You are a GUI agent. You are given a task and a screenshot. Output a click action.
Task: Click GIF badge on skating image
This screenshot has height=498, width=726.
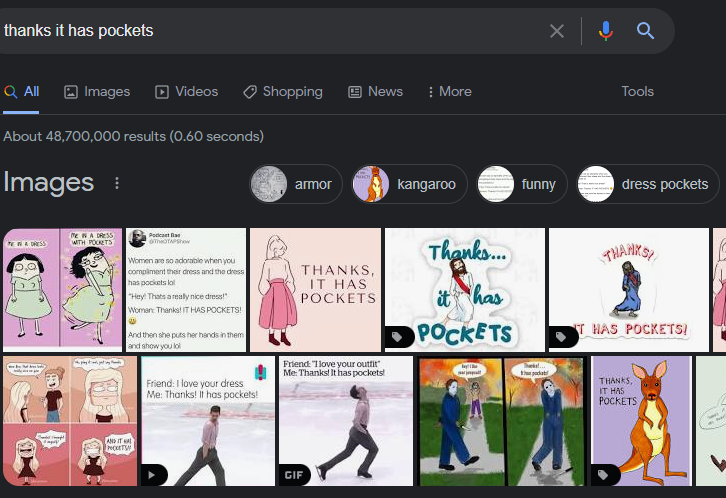coord(294,474)
